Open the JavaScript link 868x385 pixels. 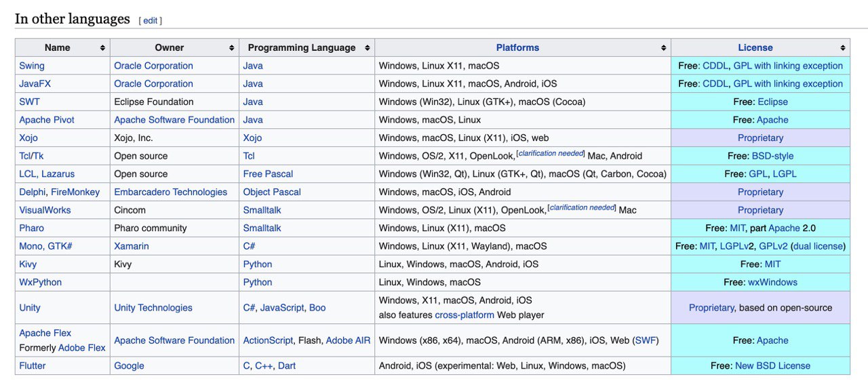282,308
